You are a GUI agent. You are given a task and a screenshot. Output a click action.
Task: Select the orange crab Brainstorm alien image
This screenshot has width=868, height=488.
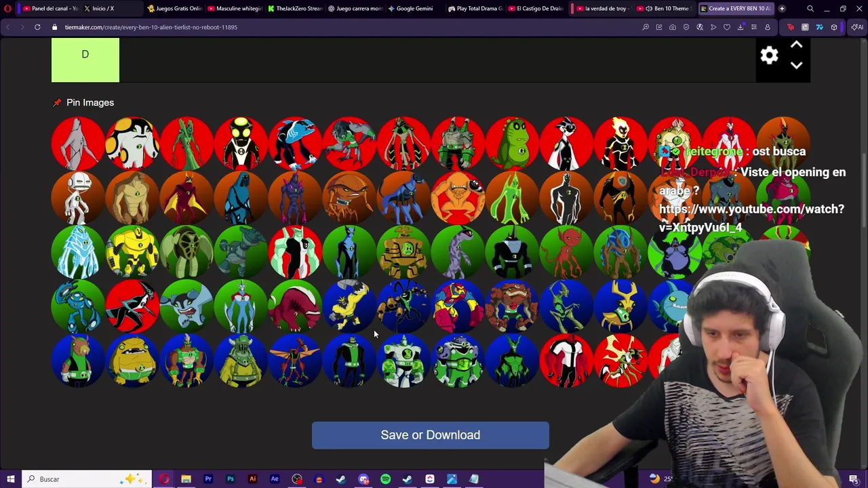pos(350,197)
